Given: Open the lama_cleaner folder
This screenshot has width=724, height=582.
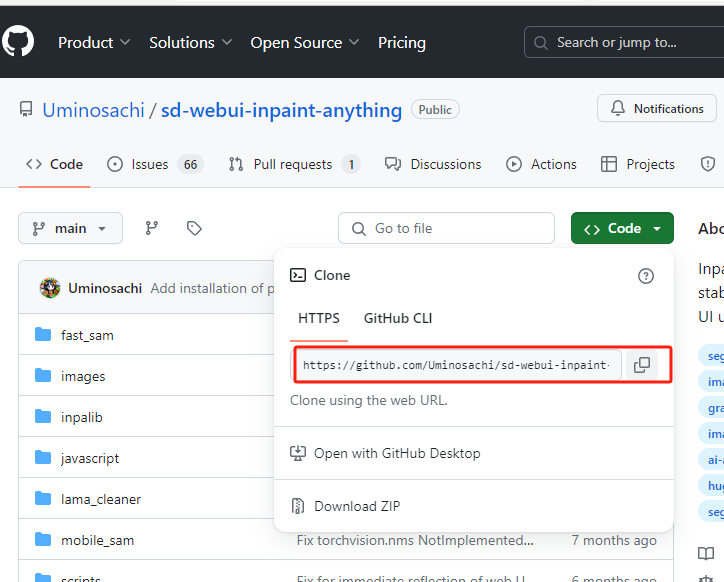Looking at the screenshot, I should click(x=101, y=499).
